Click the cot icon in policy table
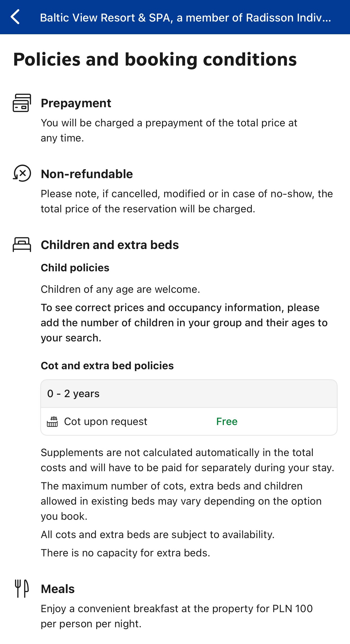Image resolution: width=350 pixels, height=644 pixels. (x=52, y=422)
